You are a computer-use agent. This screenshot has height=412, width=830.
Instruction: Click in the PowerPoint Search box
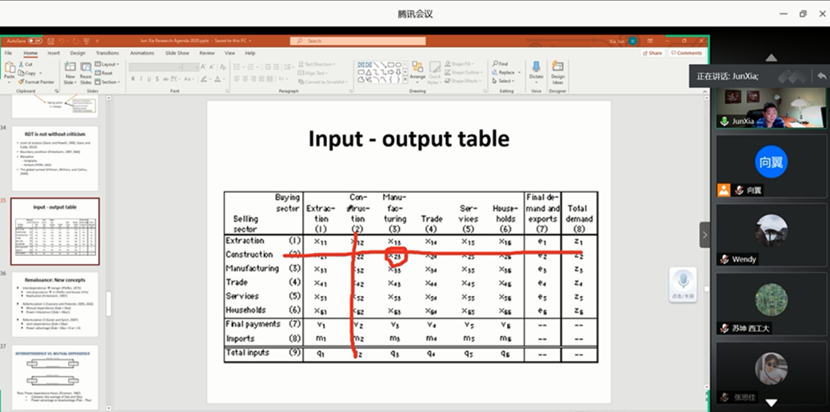click(340, 42)
